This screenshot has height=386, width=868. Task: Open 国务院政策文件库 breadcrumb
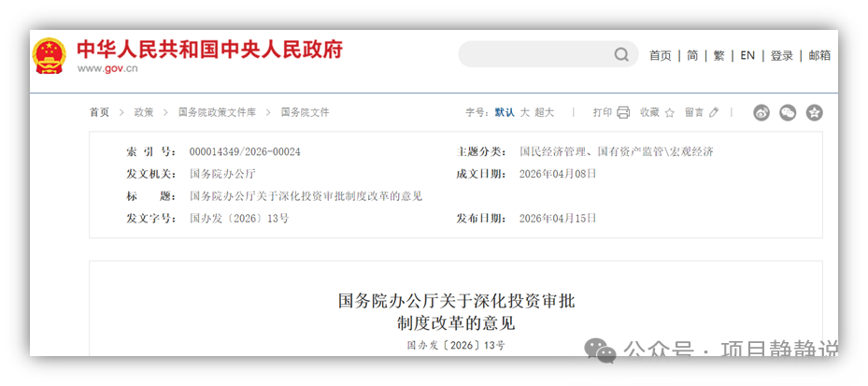point(217,112)
